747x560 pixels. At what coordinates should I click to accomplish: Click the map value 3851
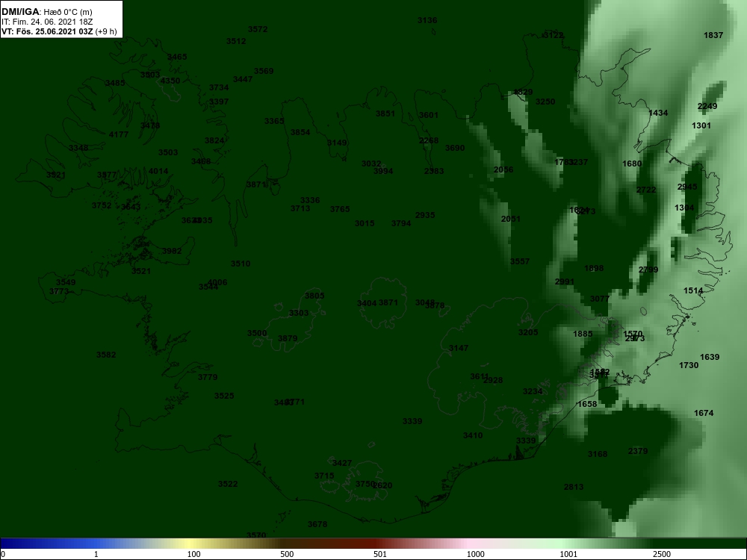point(385,113)
